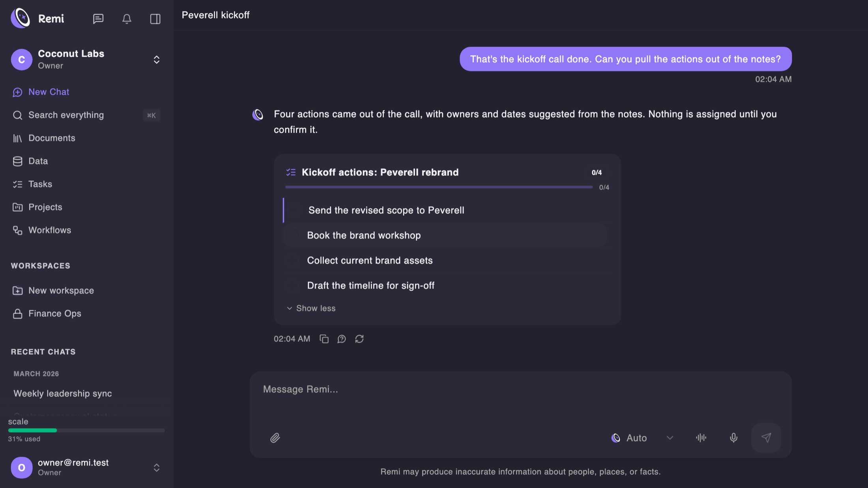
Task: Regenerate the assistant response
Action: (x=359, y=339)
